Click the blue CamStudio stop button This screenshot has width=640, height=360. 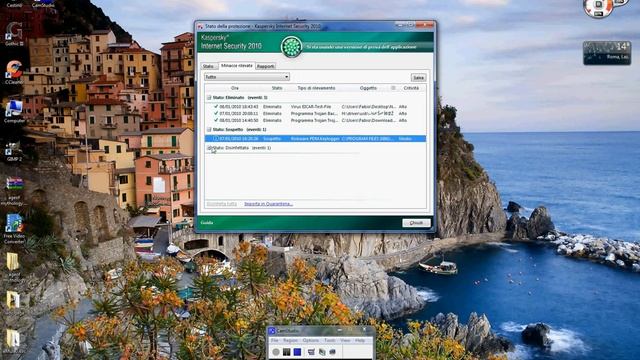[x=297, y=351]
